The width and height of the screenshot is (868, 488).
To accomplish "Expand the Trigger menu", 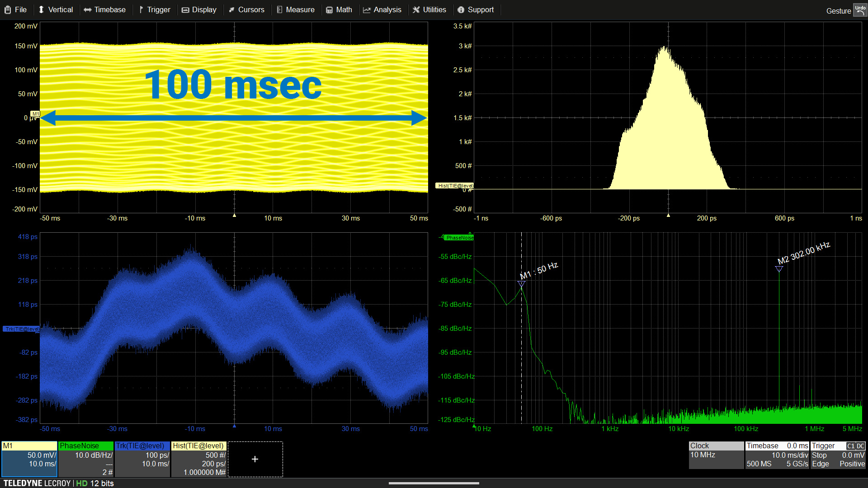I will point(154,9).
